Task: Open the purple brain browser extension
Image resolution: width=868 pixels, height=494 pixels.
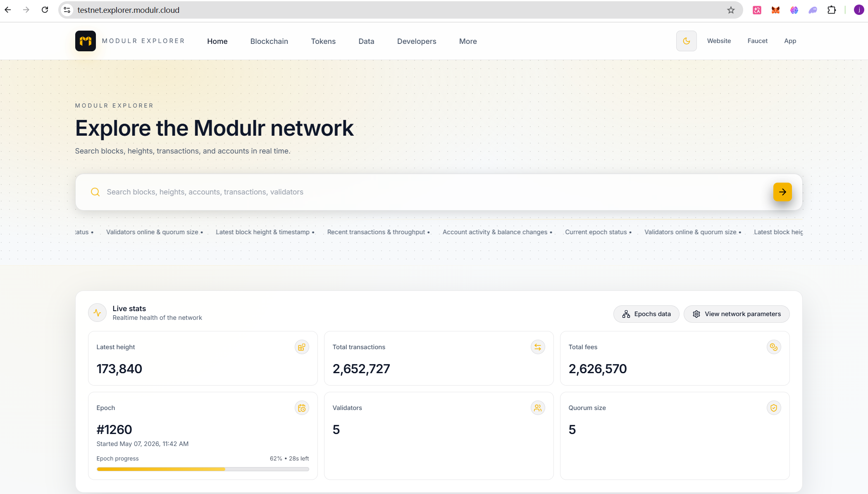Action: [794, 10]
